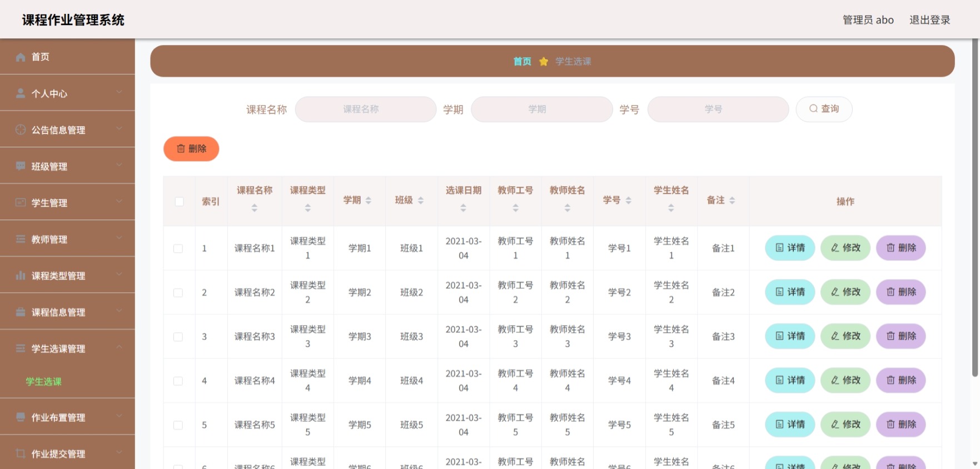
Task: Open the 作业提交管理 menu label
Action: point(58,454)
